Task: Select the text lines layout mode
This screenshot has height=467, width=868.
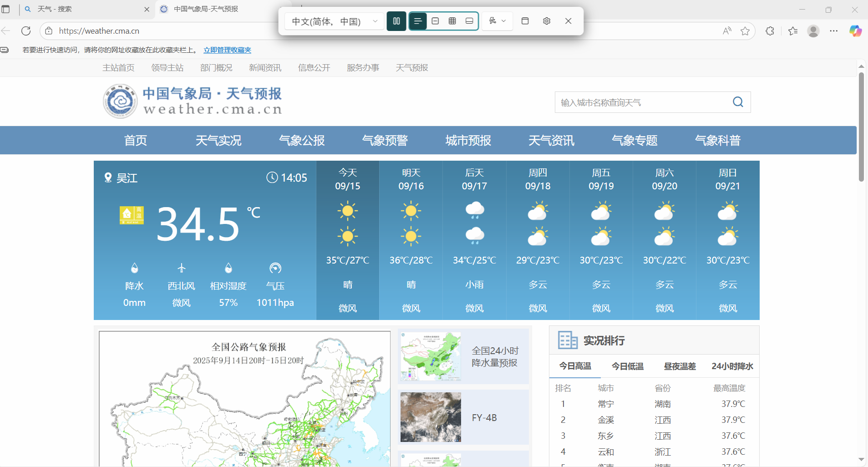Action: (x=418, y=21)
